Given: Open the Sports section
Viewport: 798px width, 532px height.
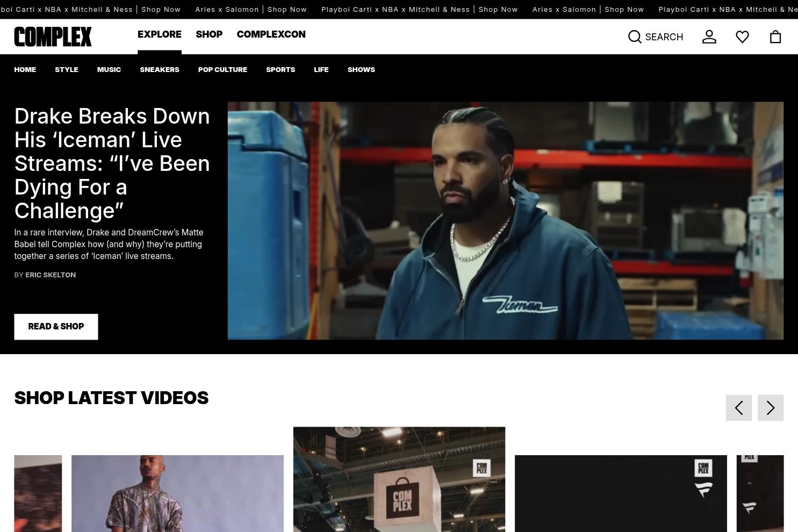Looking at the screenshot, I should pos(281,69).
